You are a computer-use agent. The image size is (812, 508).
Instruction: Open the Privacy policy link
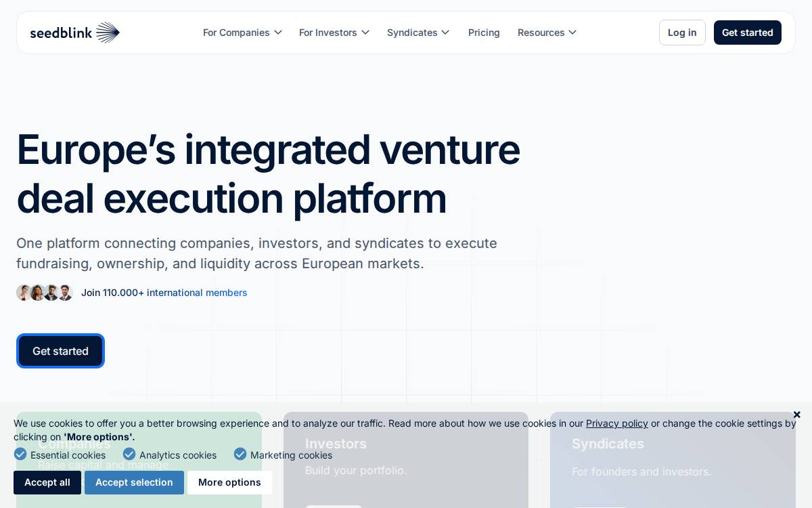point(617,423)
